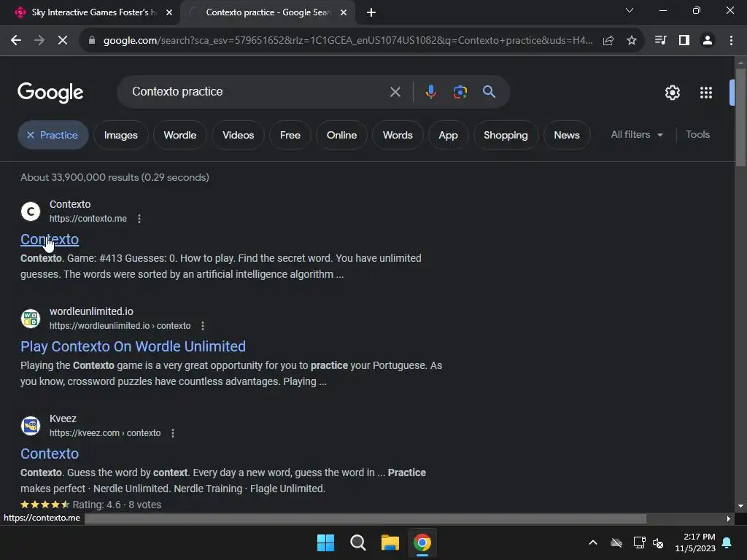
Task: Open Google quick settings gear
Action: click(672, 93)
